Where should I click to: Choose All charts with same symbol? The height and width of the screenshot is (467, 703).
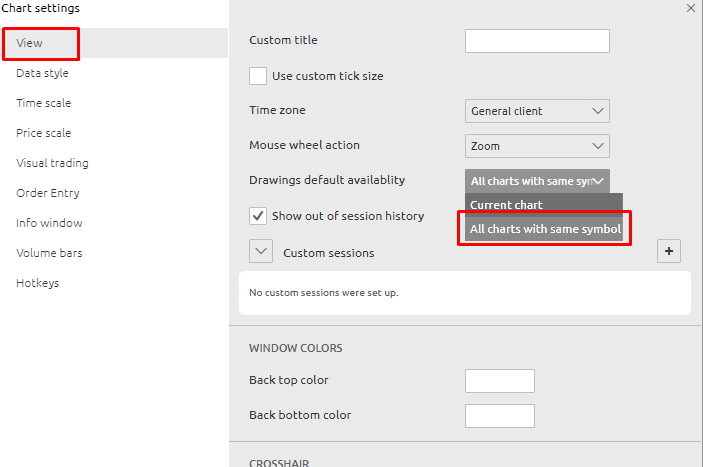click(x=545, y=229)
